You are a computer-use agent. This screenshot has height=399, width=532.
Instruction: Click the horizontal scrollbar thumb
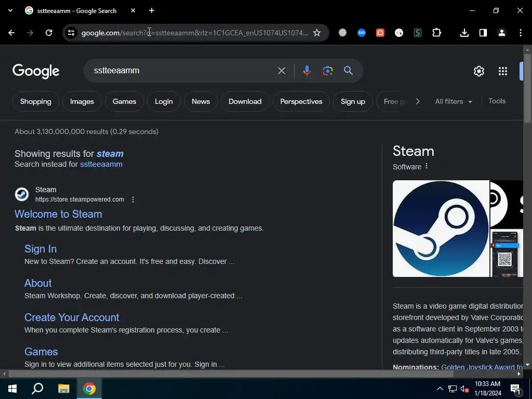pos(231,374)
